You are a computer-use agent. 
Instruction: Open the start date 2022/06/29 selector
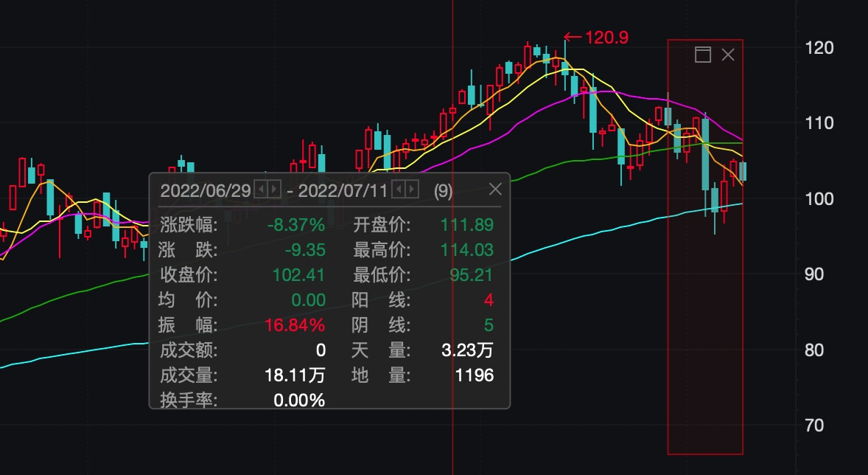tap(206, 190)
